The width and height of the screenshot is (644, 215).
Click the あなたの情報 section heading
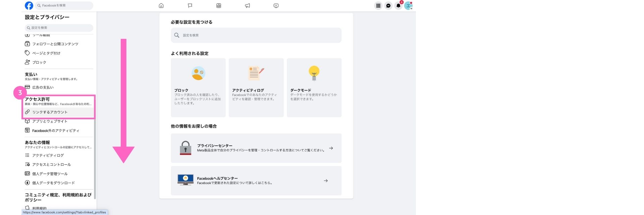[37, 142]
